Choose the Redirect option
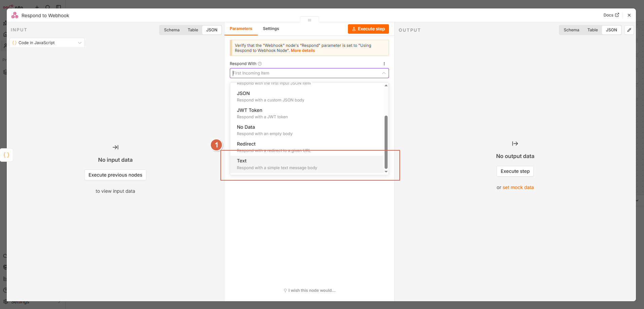The width and height of the screenshot is (644, 309). coord(307,147)
